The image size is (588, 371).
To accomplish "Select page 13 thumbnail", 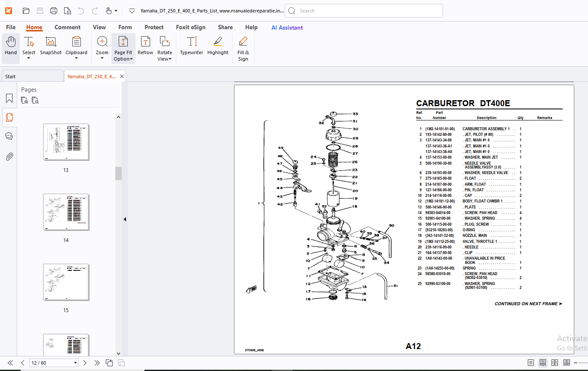I will click(x=66, y=142).
